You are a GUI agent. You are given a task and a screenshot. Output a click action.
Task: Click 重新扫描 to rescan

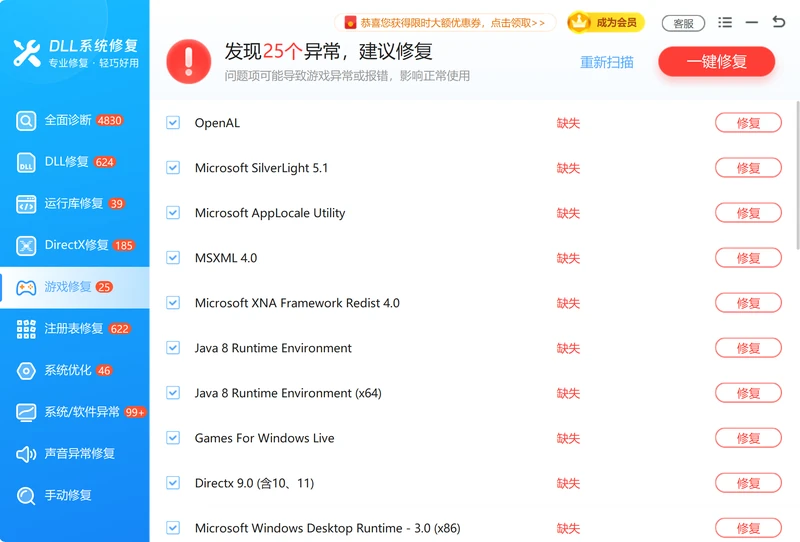click(x=607, y=62)
